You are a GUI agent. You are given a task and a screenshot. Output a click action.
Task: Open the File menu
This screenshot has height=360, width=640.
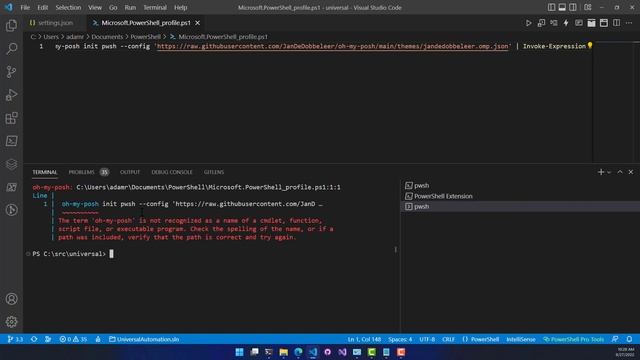click(25, 7)
